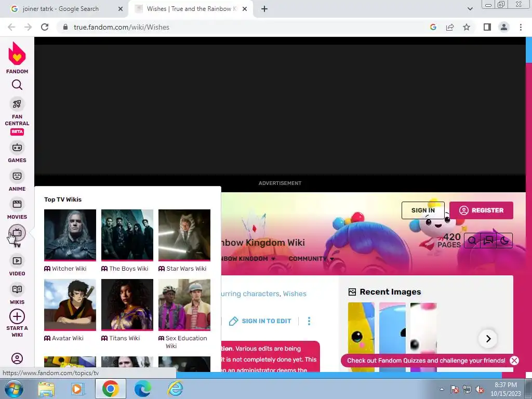Close the Wishes wiki tab
Screen dimensions: 532x399
(x=245, y=9)
